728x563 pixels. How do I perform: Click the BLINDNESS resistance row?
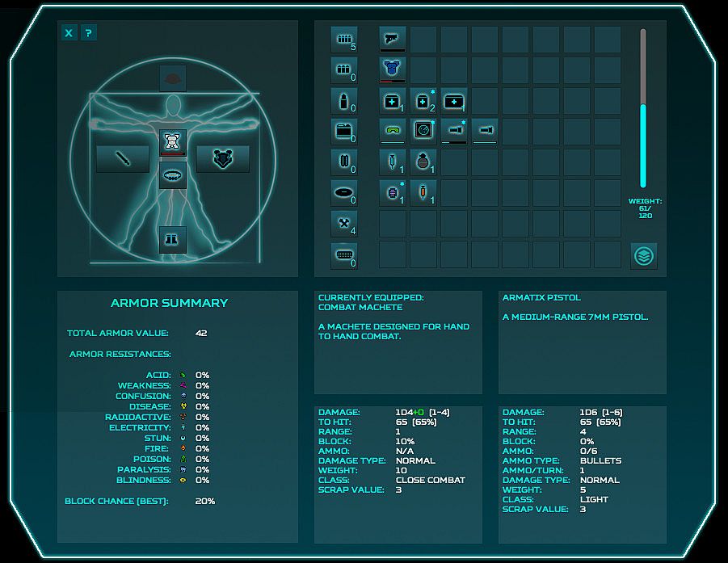162,481
